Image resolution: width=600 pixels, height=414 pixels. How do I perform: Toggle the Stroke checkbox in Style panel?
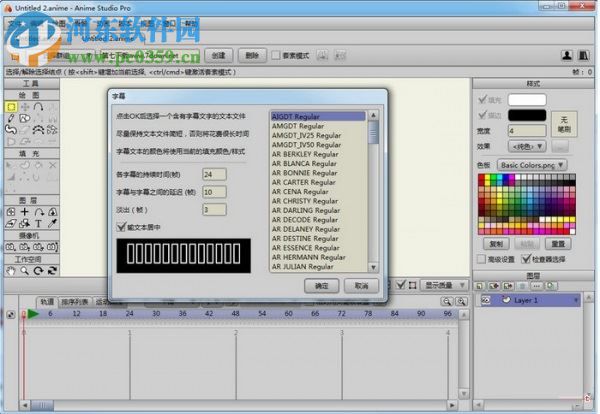tap(483, 115)
